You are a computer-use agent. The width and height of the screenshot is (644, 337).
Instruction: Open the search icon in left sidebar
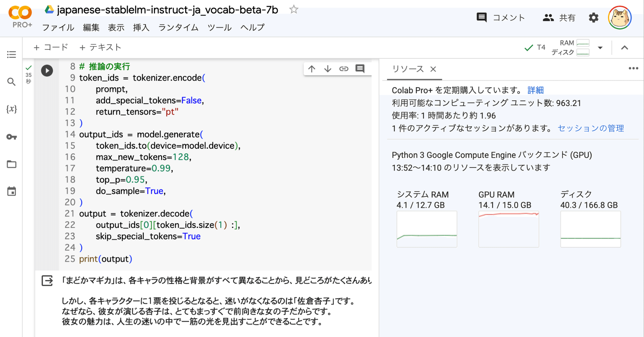click(x=11, y=82)
